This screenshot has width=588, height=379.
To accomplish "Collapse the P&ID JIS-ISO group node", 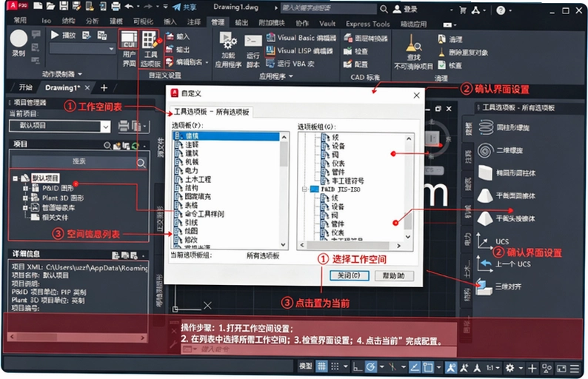I will 305,189.
